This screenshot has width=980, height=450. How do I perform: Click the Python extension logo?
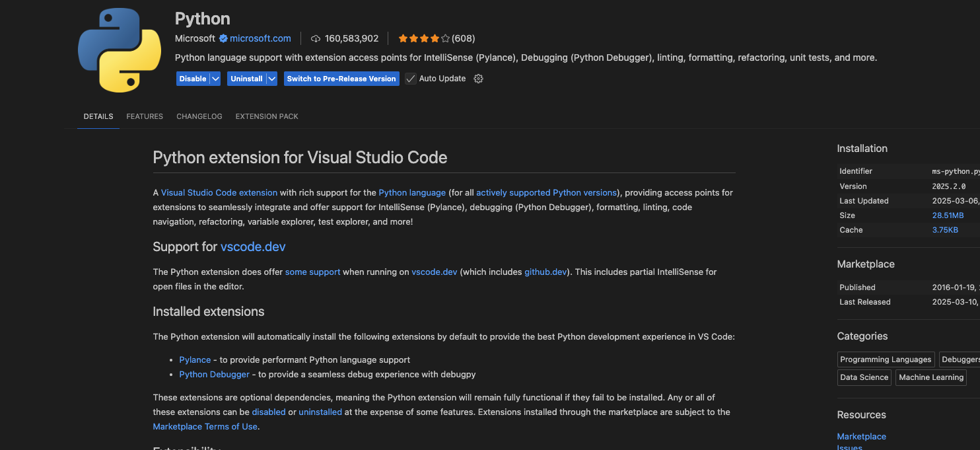(120, 50)
